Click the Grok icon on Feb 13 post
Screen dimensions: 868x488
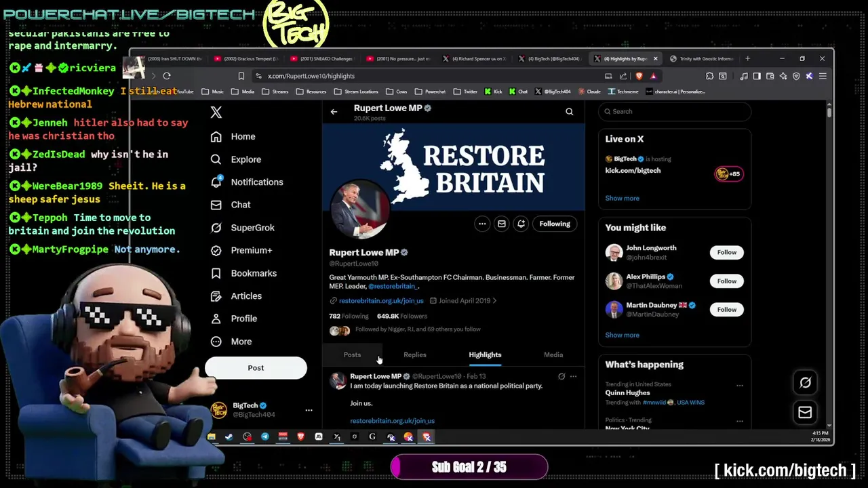(x=561, y=376)
